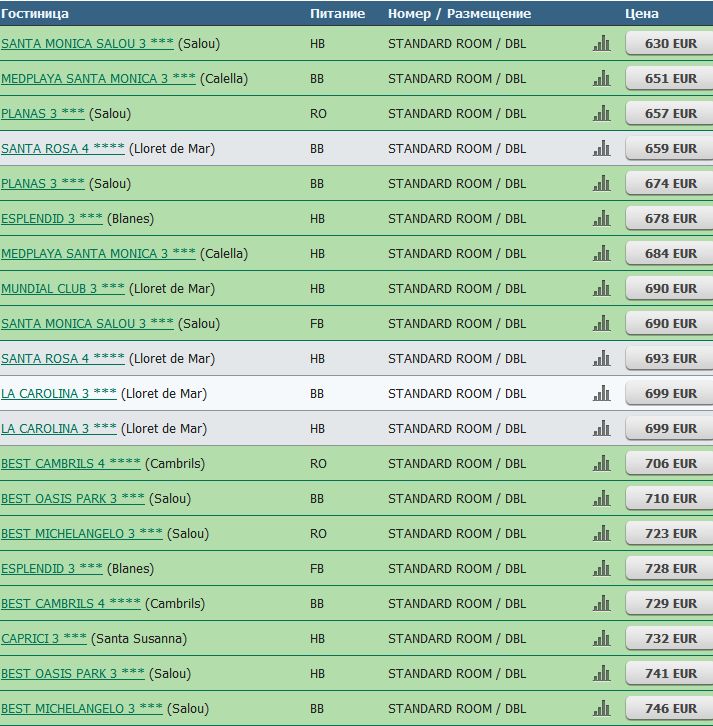The height and width of the screenshot is (726, 713).
Task: Click the 706 EUR price button
Action: [669, 464]
